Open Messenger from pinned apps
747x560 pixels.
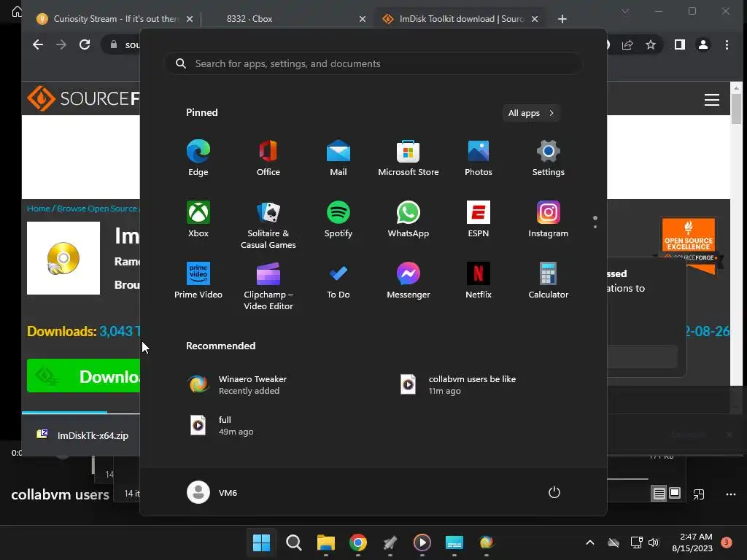(409, 281)
